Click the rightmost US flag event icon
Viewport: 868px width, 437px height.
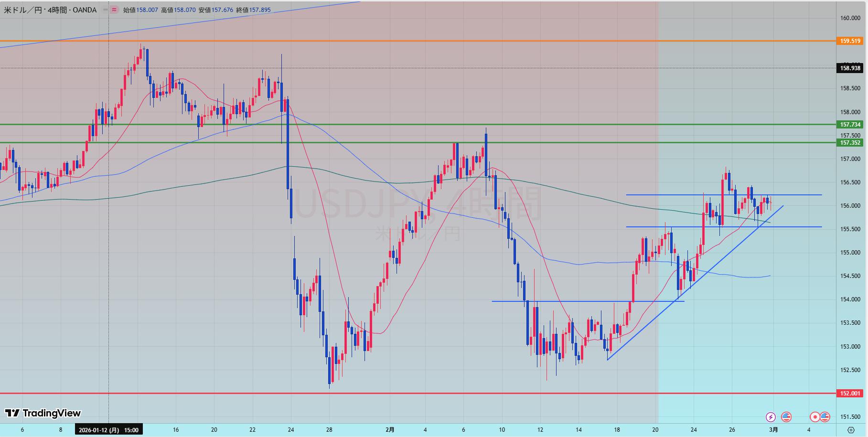click(825, 417)
